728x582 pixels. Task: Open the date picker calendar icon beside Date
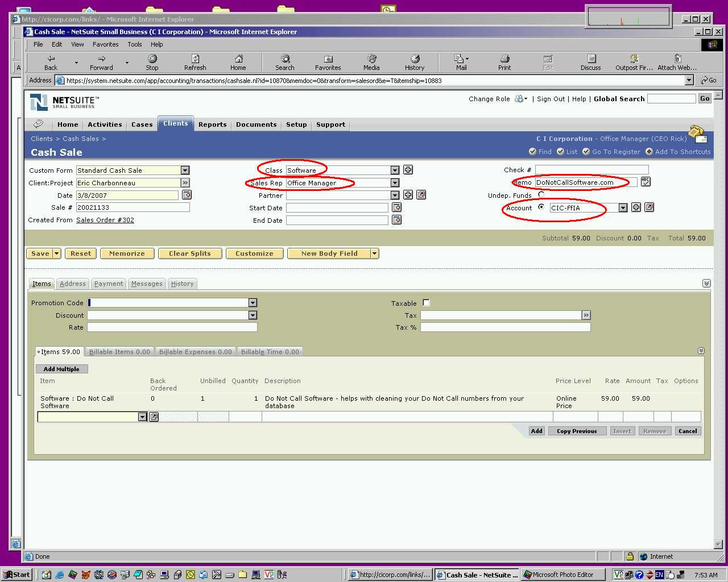[187, 195]
